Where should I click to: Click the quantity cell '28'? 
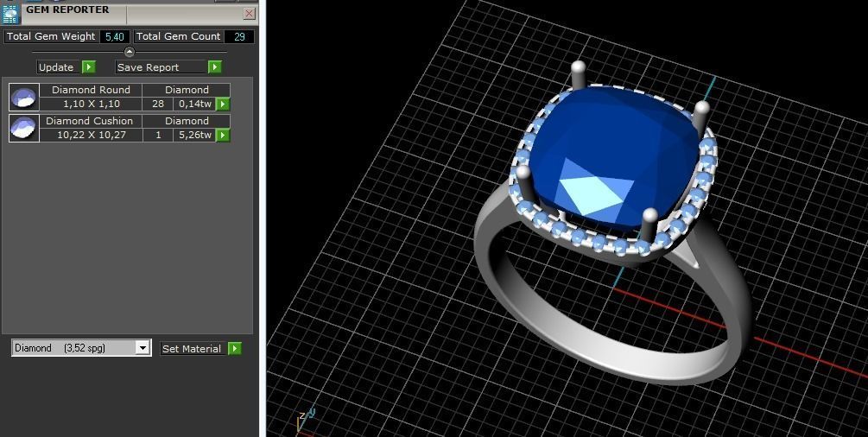tap(158, 104)
